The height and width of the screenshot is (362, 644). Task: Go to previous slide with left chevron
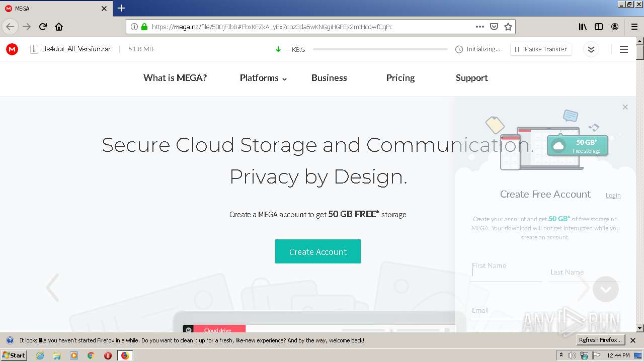tap(52, 288)
